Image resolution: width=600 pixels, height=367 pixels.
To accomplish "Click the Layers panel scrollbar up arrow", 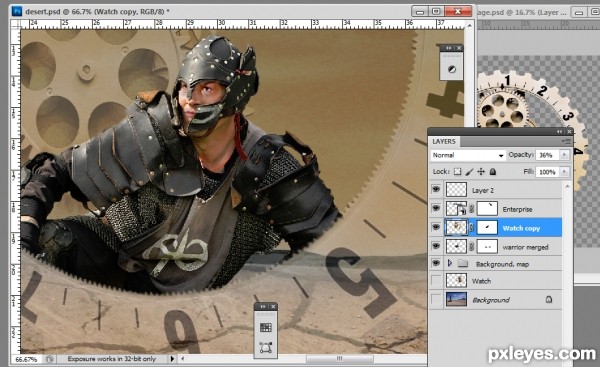I will tap(567, 186).
